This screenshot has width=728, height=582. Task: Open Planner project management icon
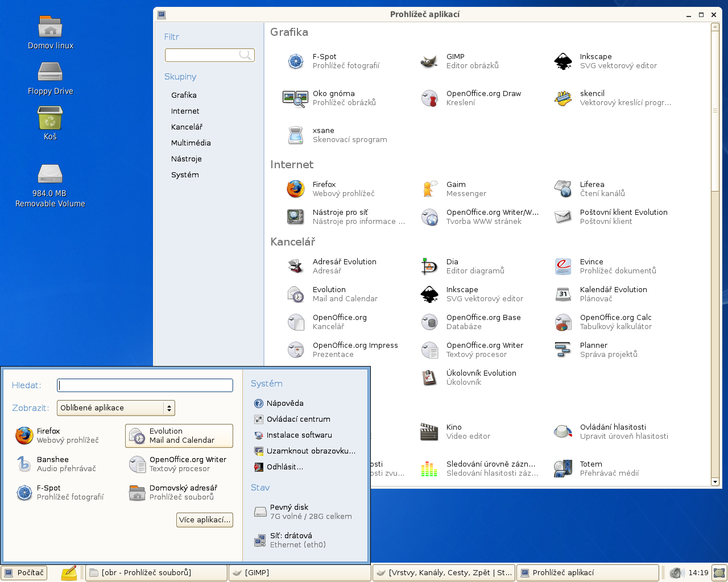click(x=563, y=350)
